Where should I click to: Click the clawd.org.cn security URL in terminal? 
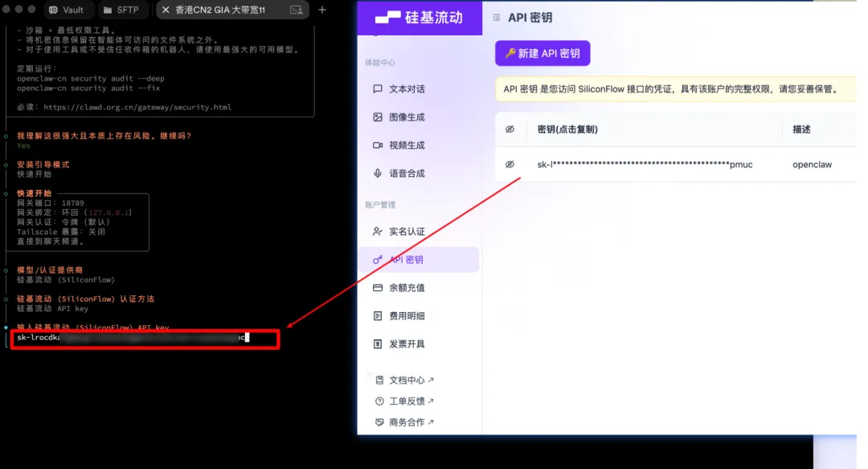[x=137, y=107]
